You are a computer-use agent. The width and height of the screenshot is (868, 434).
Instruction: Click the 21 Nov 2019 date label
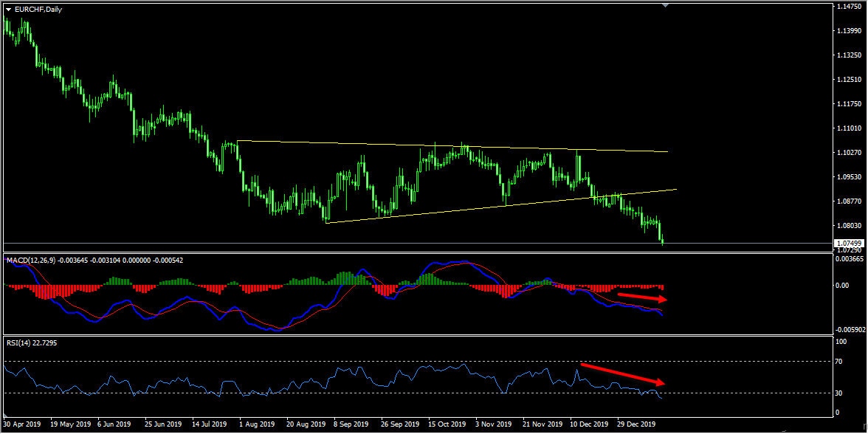click(542, 424)
